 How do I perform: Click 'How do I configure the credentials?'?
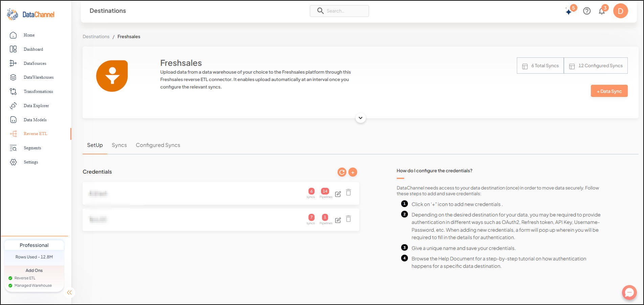click(435, 171)
